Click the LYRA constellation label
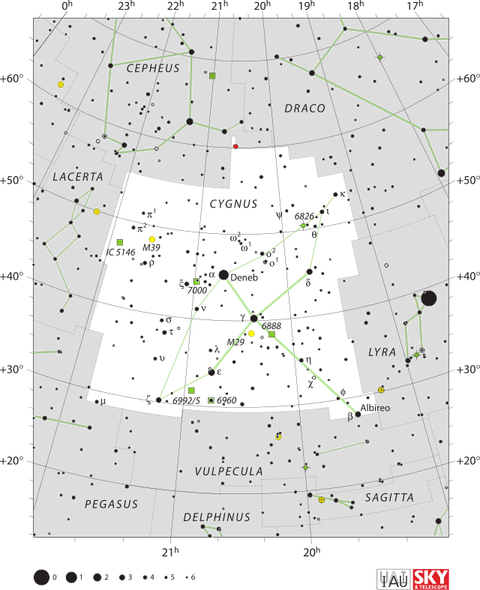Viewport: 480px width, 590px height. [382, 352]
